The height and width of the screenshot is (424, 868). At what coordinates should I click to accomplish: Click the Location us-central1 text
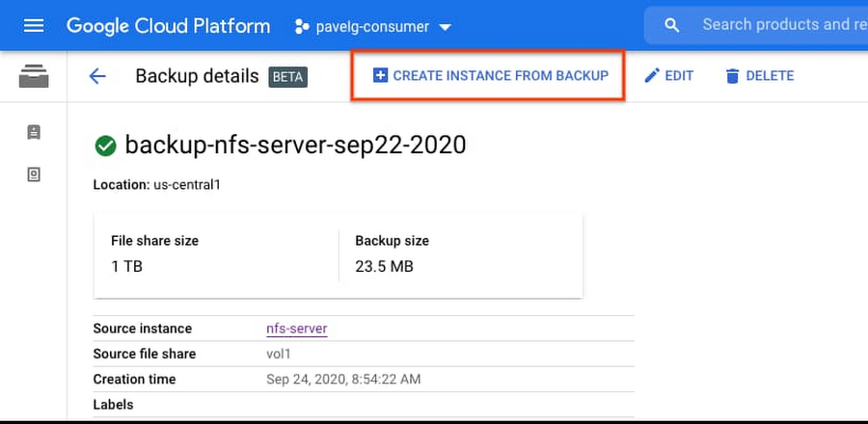156,185
